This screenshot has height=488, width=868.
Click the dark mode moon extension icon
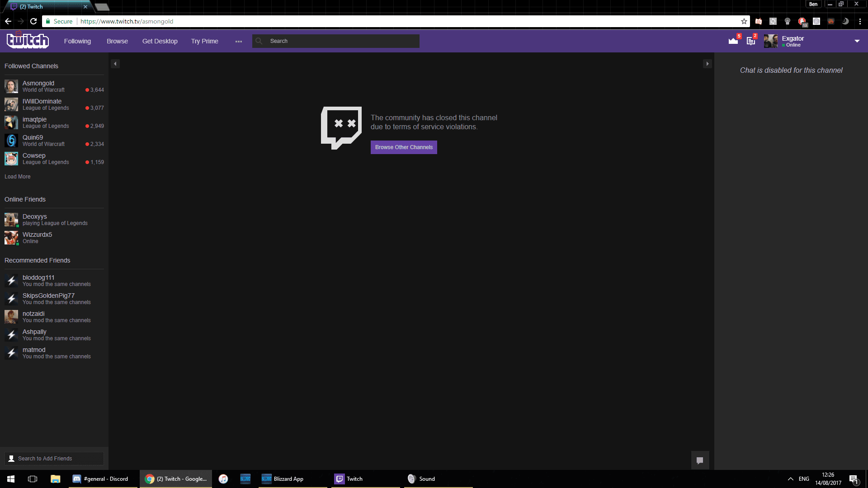pyautogui.click(x=845, y=21)
